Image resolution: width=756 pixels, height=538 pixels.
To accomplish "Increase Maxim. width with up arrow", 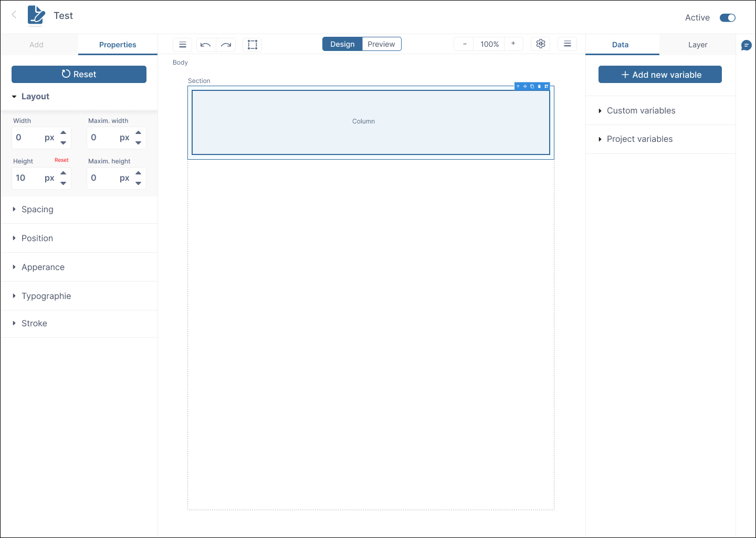I will click(139, 132).
